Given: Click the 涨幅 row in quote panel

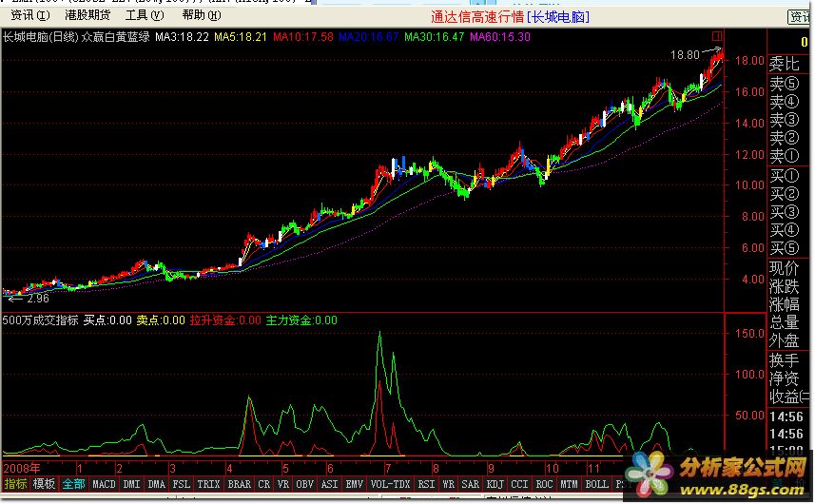Looking at the screenshot, I should tap(785, 304).
